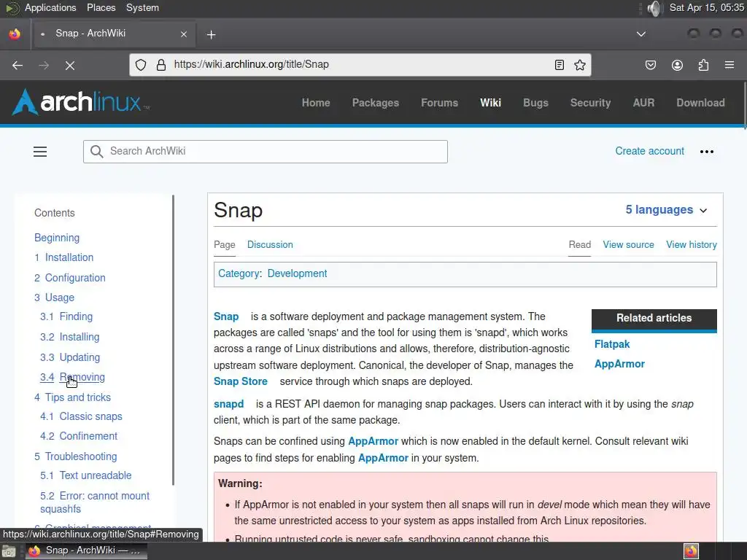
Task: Open the Download page link
Action: pos(700,103)
